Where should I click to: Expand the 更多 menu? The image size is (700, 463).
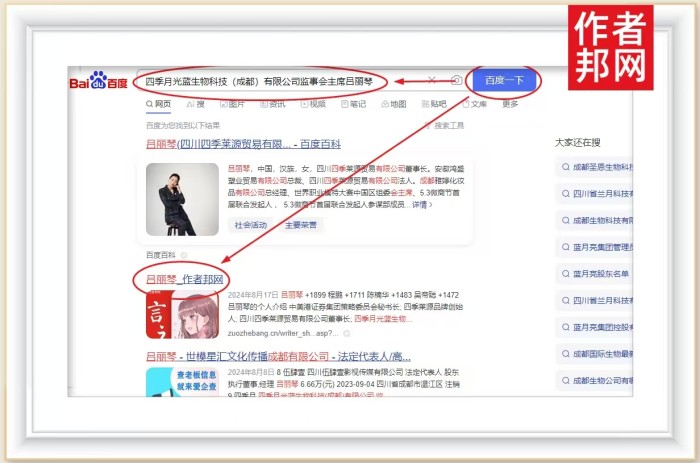pos(510,103)
